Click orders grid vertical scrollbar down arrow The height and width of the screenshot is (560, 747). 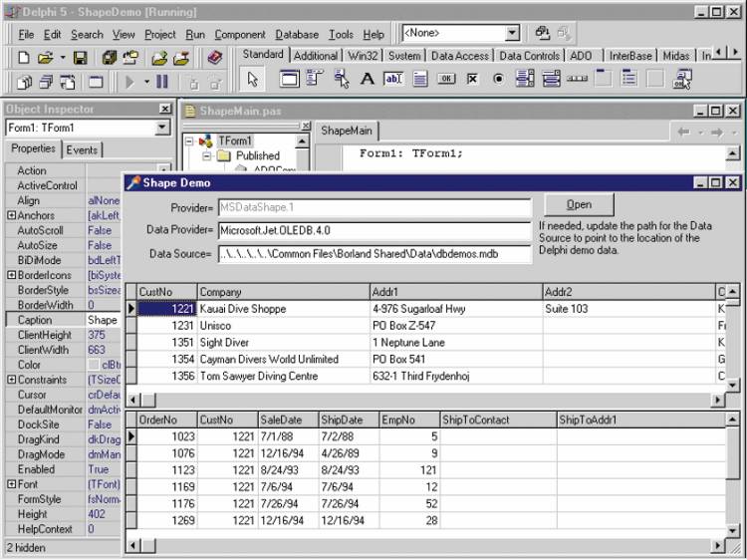pyautogui.click(x=732, y=530)
